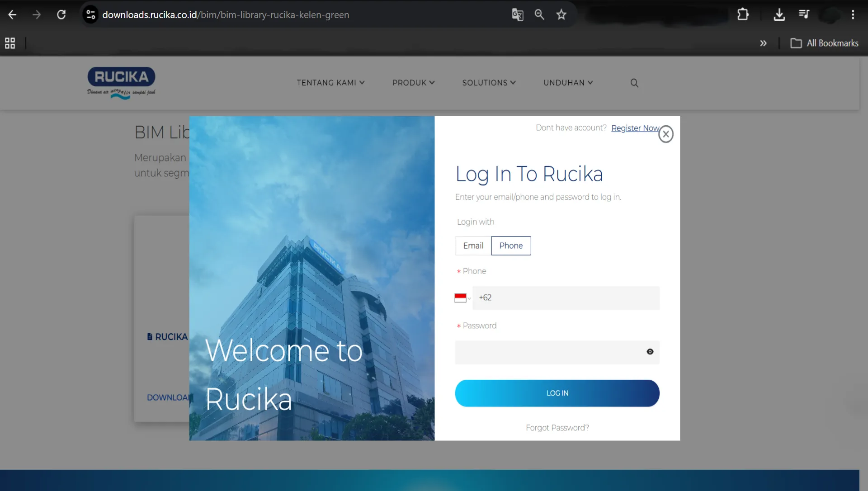Reload the page with the refresh icon
This screenshot has height=491, width=868.
[x=61, y=14]
